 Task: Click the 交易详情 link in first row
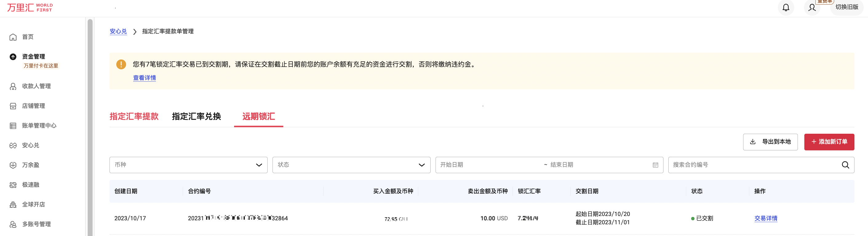click(766, 218)
